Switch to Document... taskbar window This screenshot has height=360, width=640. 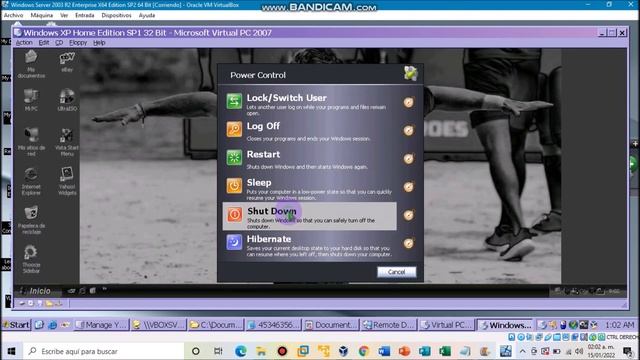point(331,325)
